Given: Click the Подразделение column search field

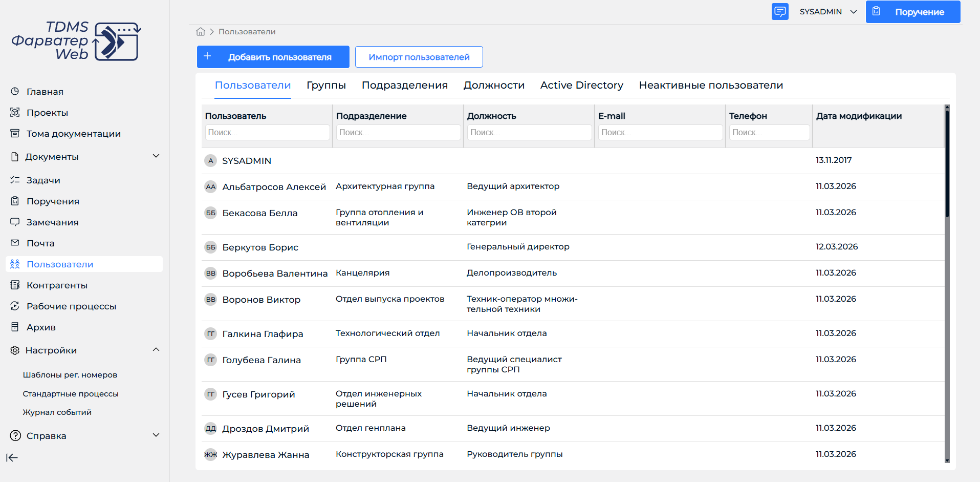Looking at the screenshot, I should [398, 133].
